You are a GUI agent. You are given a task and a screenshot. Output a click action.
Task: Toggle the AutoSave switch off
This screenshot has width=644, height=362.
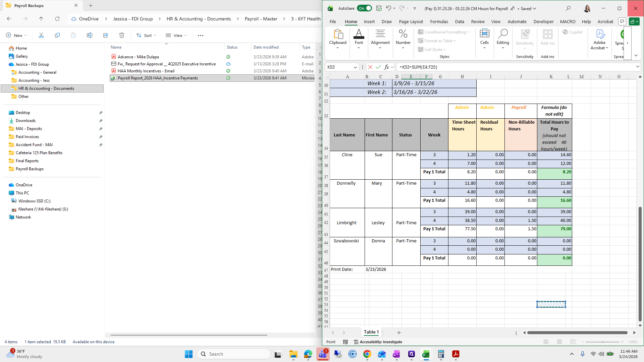click(364, 8)
